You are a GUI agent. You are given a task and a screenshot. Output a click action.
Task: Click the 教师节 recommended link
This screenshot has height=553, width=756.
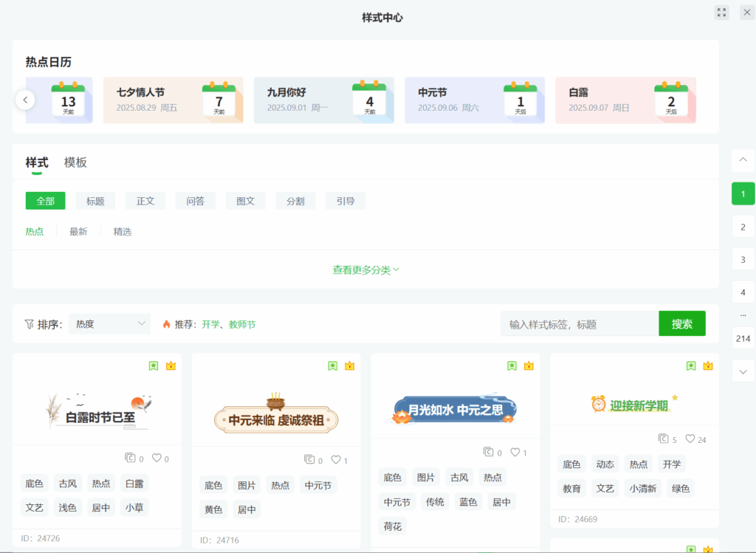(242, 324)
